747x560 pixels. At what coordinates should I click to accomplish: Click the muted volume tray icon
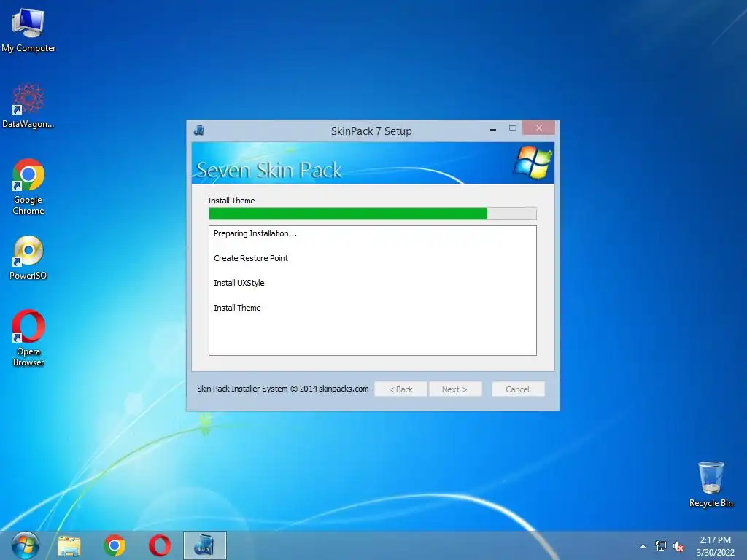click(678, 546)
